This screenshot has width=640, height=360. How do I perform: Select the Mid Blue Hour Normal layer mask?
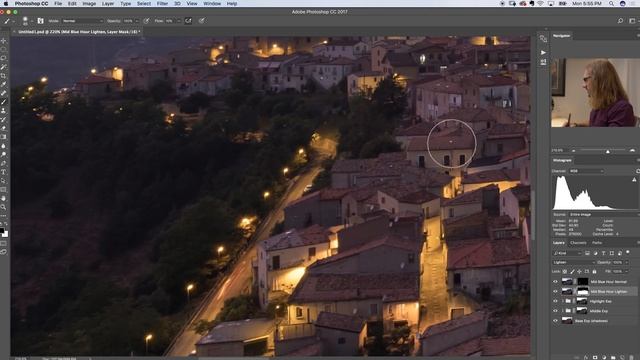pyautogui.click(x=582, y=282)
